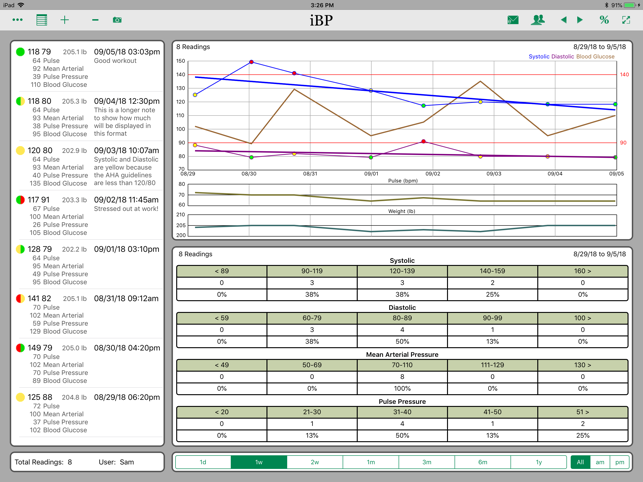The width and height of the screenshot is (643, 482).
Task: Select the 'am' readings filter
Action: (x=600, y=462)
